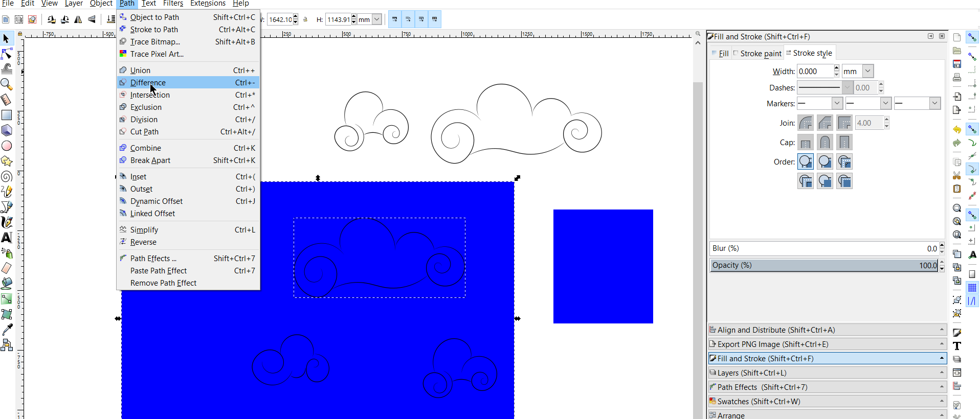Image resolution: width=980 pixels, height=419 pixels.
Task: Expand Layers panel row
Action: [827, 373]
